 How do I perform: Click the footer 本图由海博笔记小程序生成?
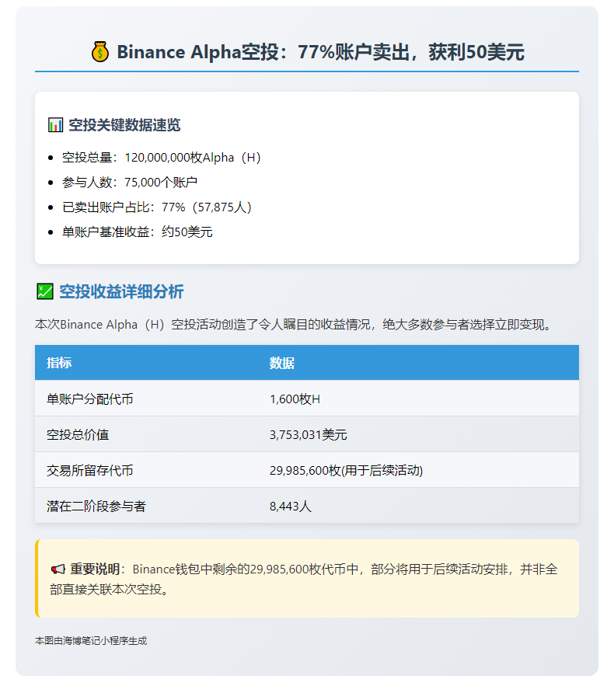[91, 641]
